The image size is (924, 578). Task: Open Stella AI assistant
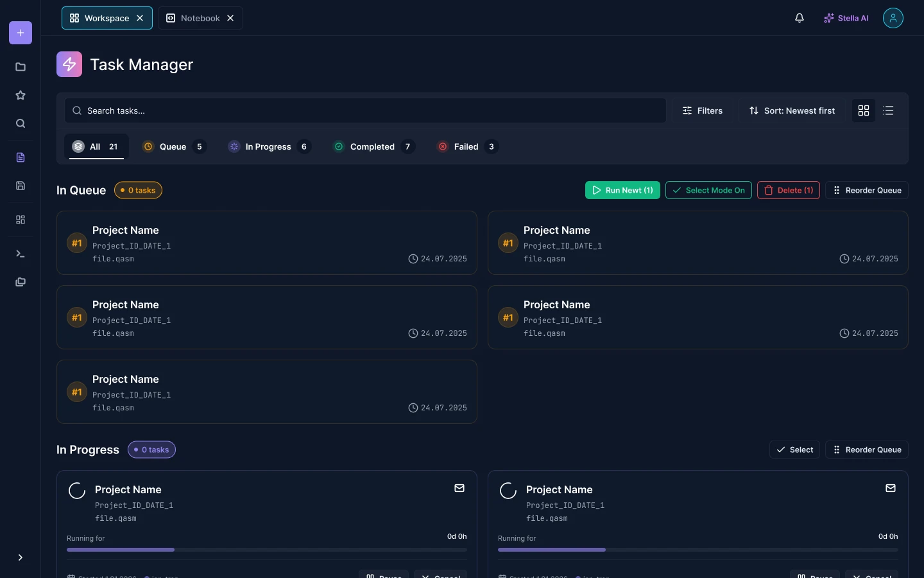(x=846, y=18)
